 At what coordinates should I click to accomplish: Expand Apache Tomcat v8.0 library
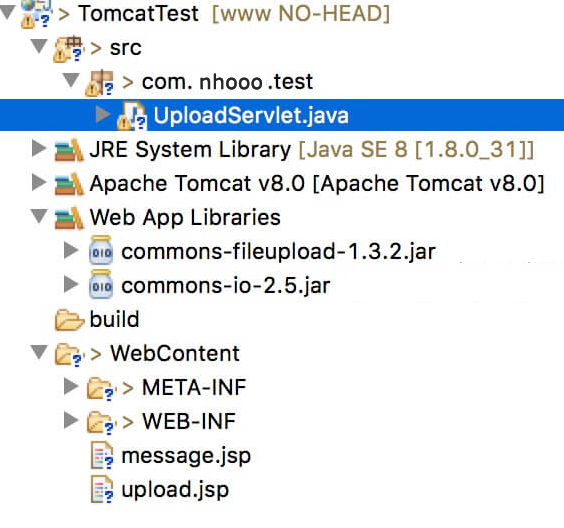[x=39, y=182]
